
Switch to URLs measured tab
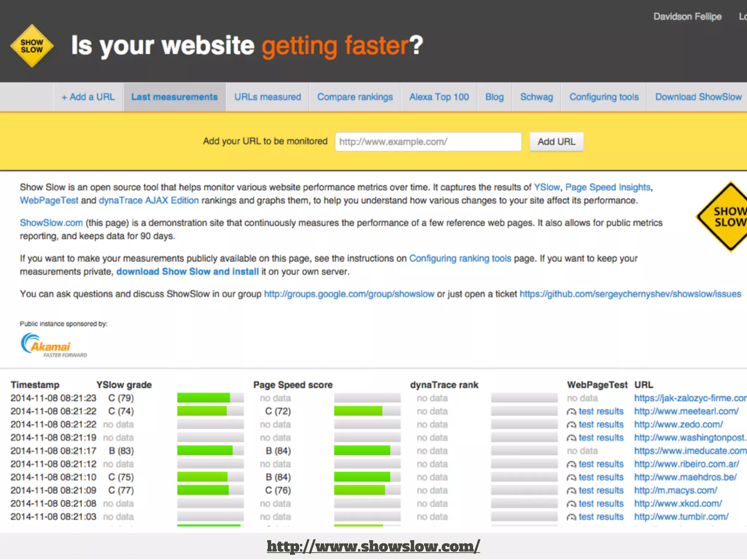267,97
